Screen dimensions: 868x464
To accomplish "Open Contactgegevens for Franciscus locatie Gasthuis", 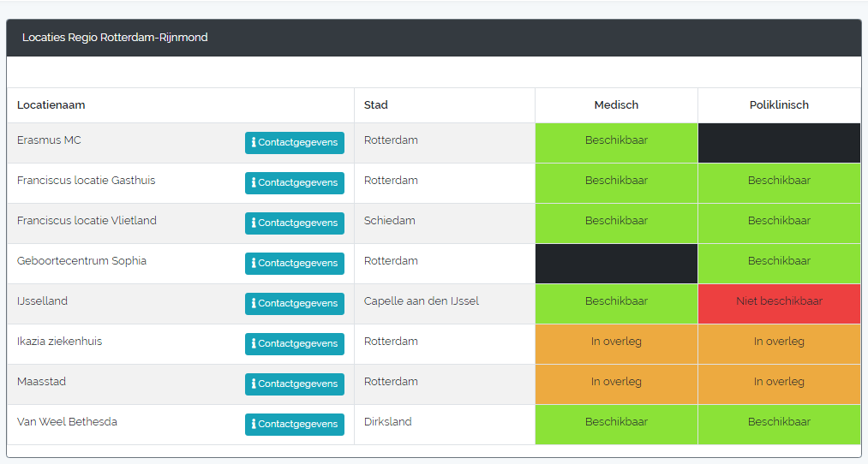I will point(295,183).
